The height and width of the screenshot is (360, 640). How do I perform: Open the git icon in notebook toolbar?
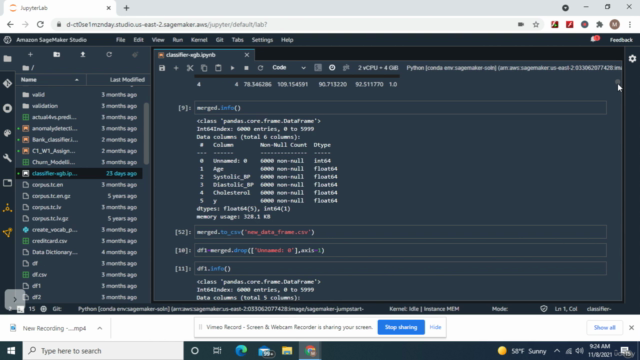[346, 68]
